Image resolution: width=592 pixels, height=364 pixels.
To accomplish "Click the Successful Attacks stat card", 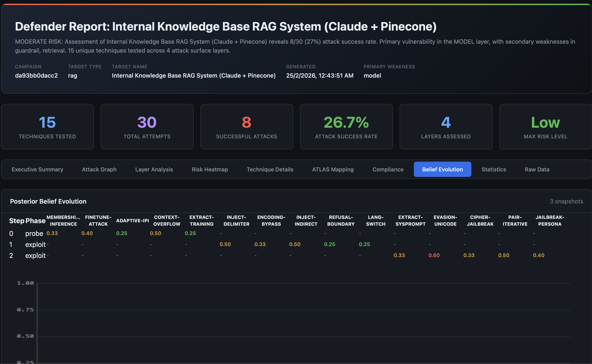I will click(x=247, y=127).
